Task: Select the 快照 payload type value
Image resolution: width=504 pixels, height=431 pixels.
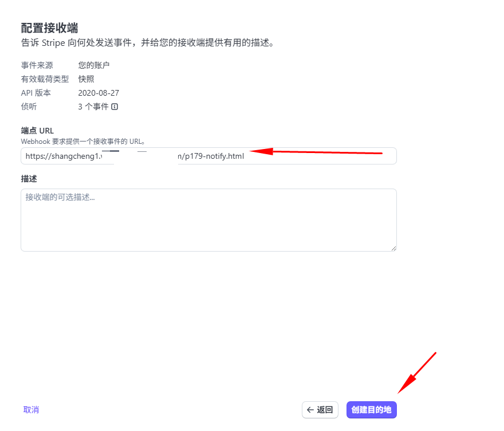Action: 86,79
